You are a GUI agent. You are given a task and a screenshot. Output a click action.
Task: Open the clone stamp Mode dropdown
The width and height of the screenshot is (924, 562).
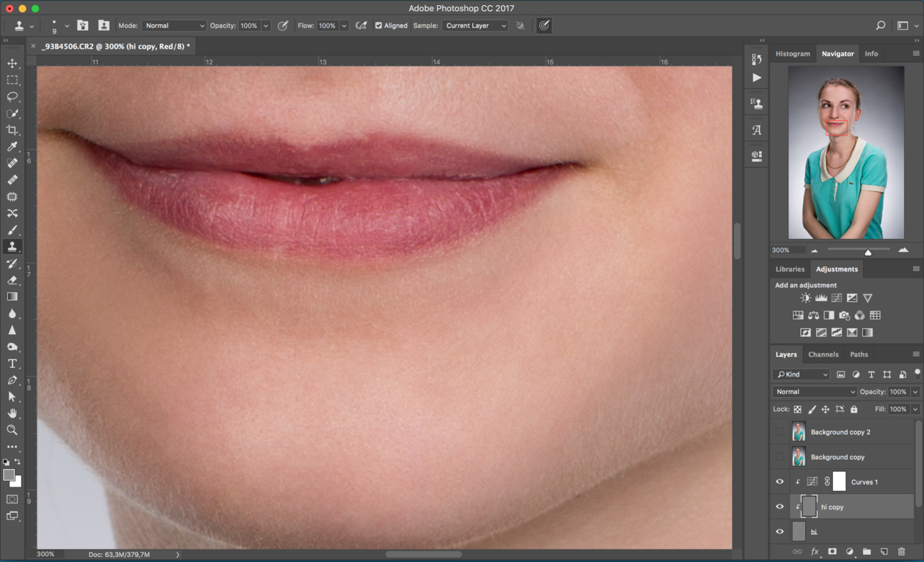click(x=174, y=26)
